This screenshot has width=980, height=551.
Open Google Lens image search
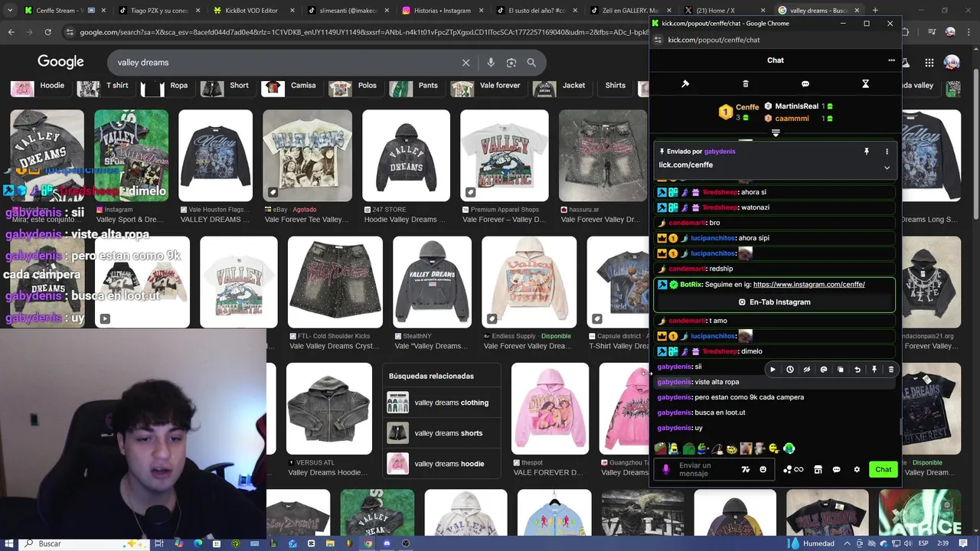(511, 63)
